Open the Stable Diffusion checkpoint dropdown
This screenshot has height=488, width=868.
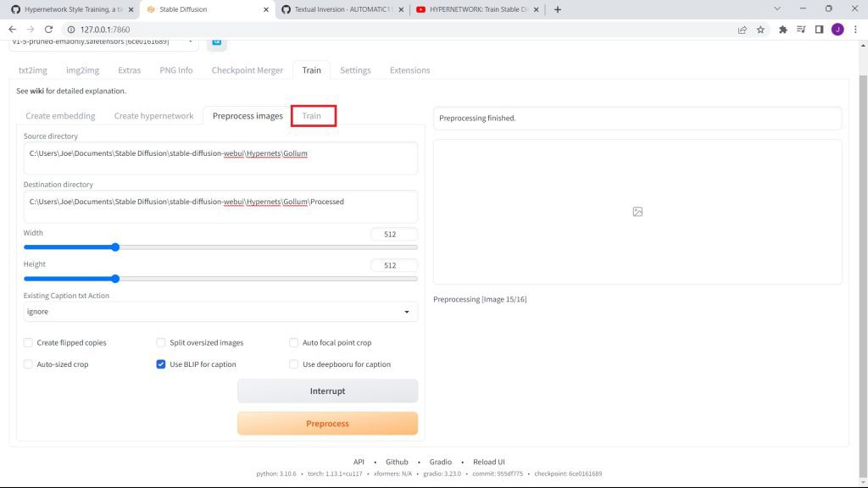point(103,42)
